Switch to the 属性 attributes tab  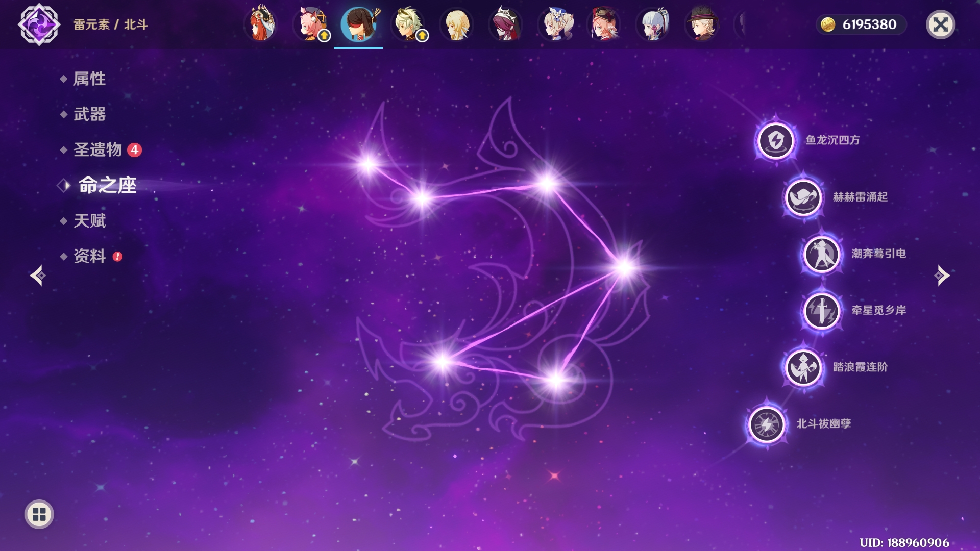[89, 79]
